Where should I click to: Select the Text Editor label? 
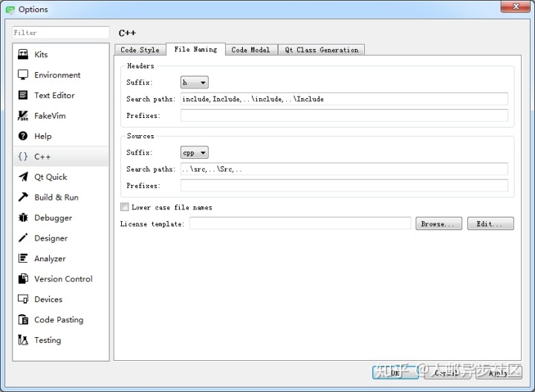(x=54, y=96)
